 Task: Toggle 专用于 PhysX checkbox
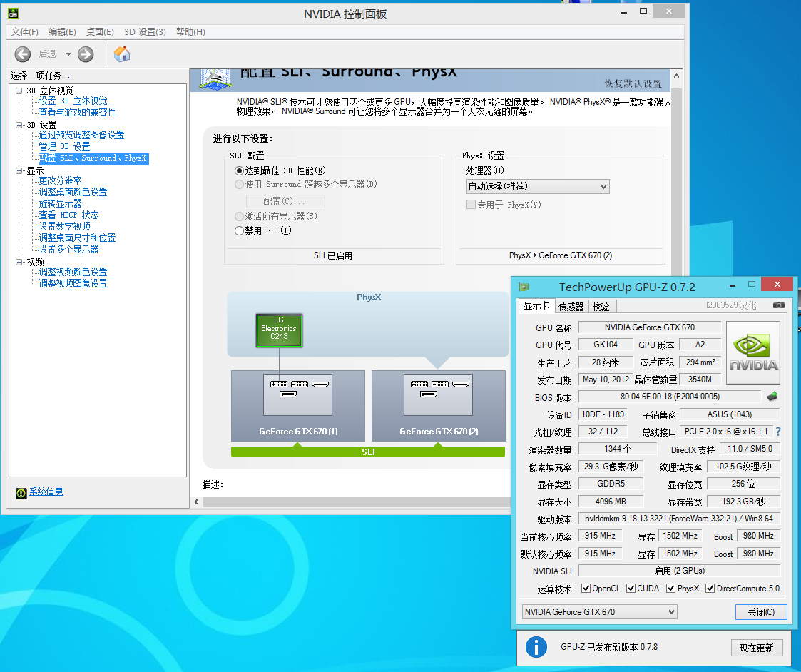471,205
